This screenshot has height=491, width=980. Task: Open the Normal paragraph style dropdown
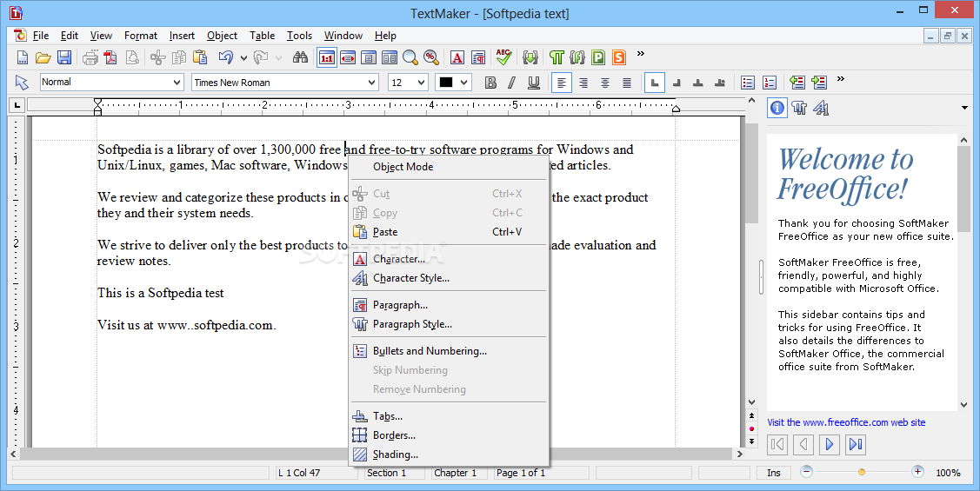(x=177, y=83)
